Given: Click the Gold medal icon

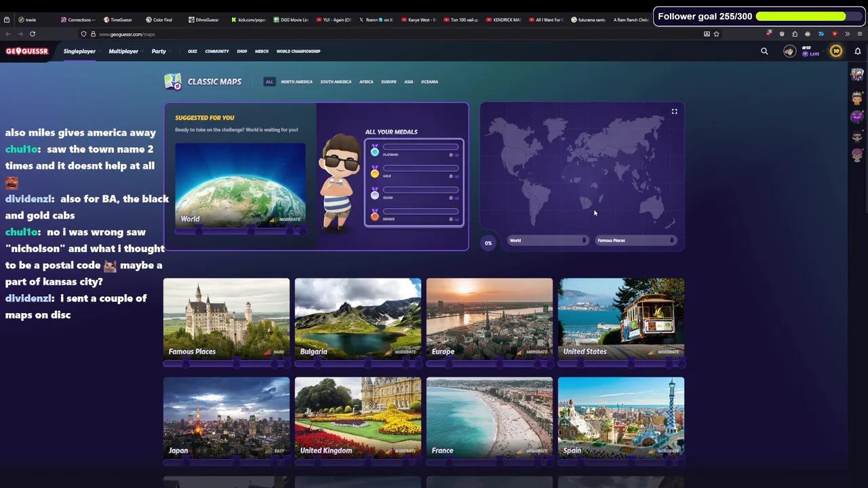Looking at the screenshot, I should (374, 172).
